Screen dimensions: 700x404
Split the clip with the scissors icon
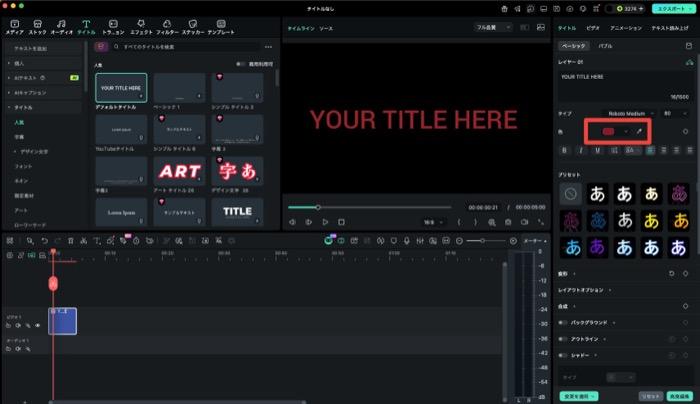click(83, 241)
